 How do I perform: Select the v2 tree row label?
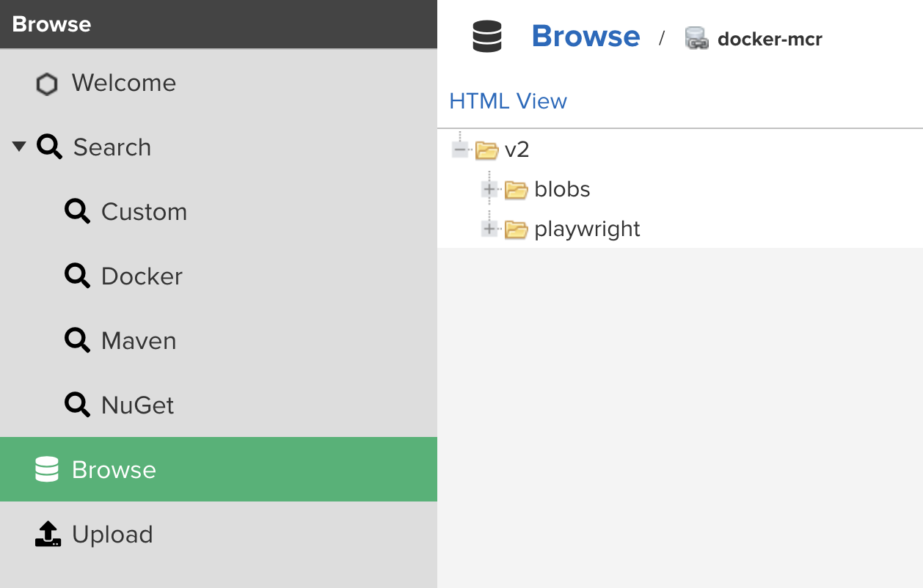(517, 150)
